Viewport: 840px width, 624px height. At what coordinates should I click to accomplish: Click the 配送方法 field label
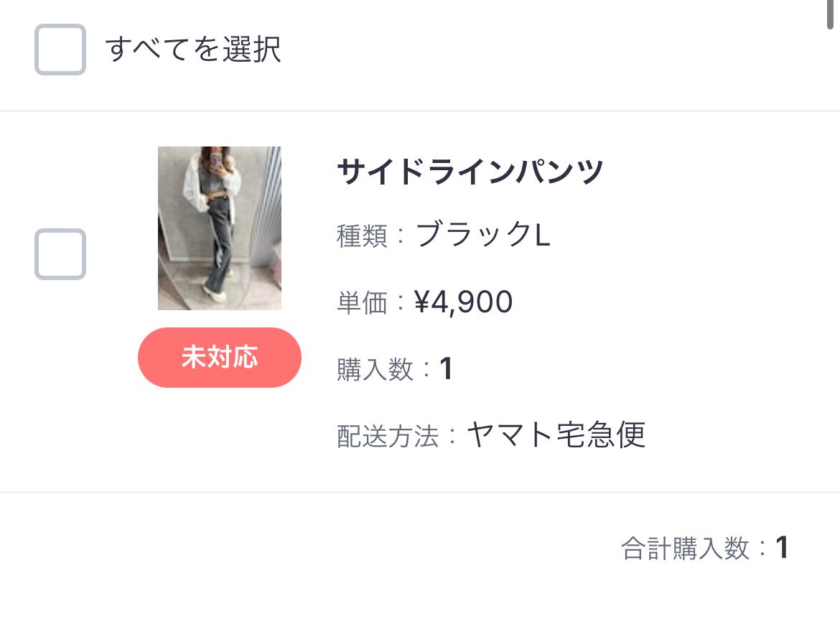[388, 436]
